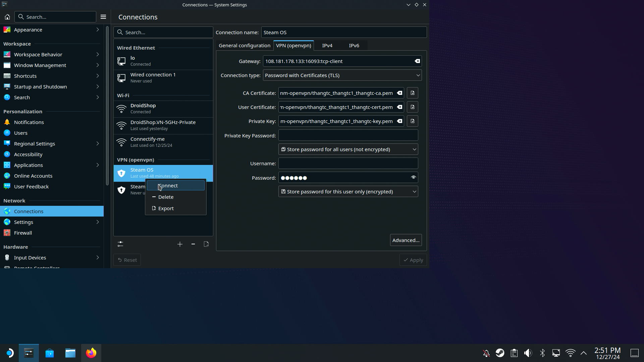644x362 pixels.
Task: Open Accessibility settings in sidebar
Action: tap(52, 155)
